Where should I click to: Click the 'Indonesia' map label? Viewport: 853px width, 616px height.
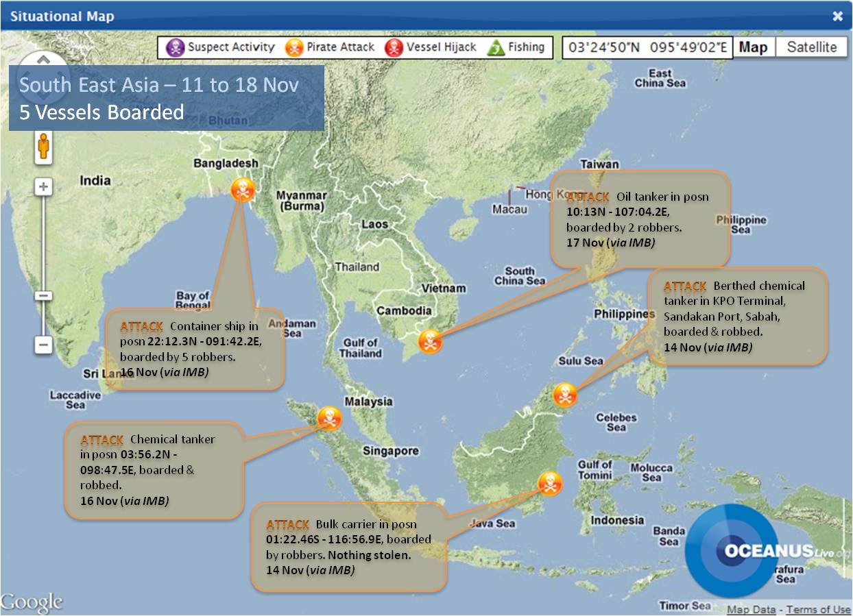pyautogui.click(x=617, y=520)
